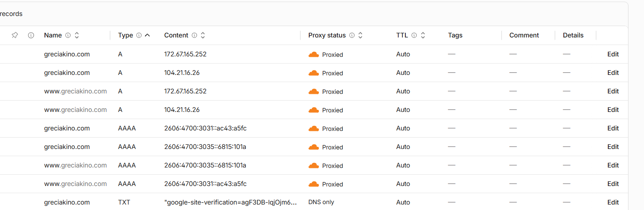The width and height of the screenshot is (644, 210).
Task: Sort by Proxy status column arrows
Action: coord(360,35)
